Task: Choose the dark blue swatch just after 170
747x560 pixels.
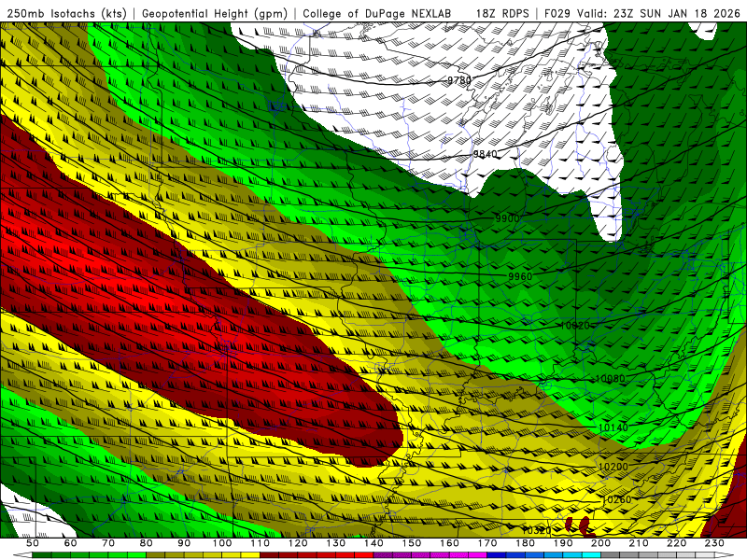Action: (497, 555)
